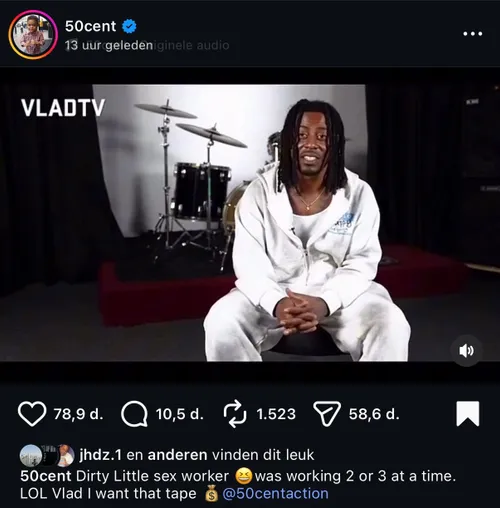Tap the 1.523 repost count
Image resolution: width=500 pixels, height=508 pixels.
pyautogui.click(x=276, y=414)
